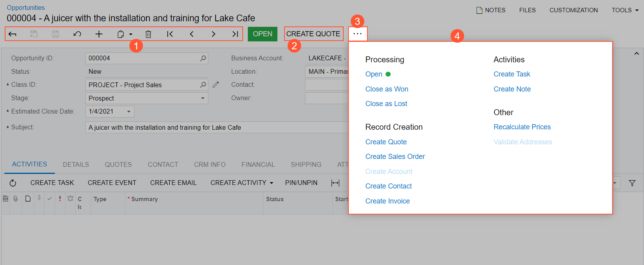Jump to last record icon
This screenshot has height=265, width=644.
point(235,34)
